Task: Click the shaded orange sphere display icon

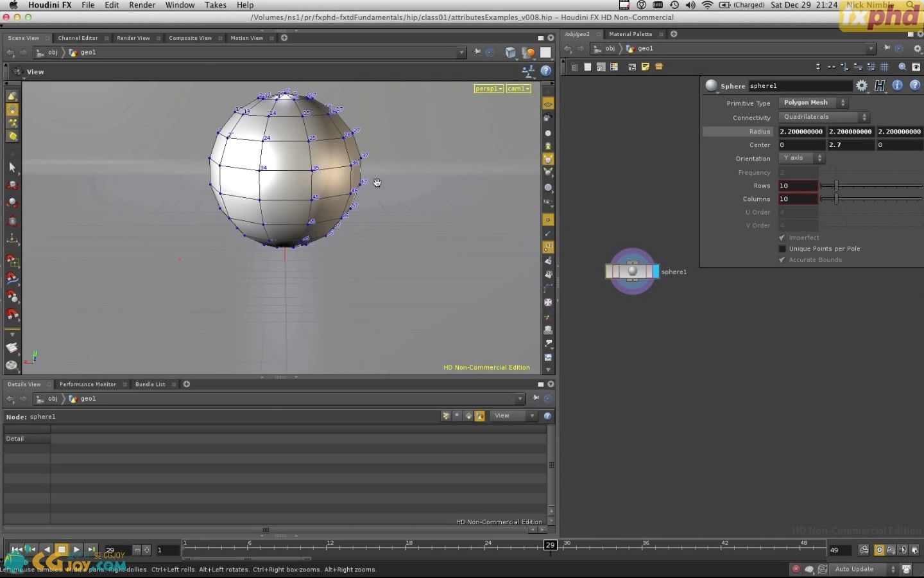Action: pos(529,53)
